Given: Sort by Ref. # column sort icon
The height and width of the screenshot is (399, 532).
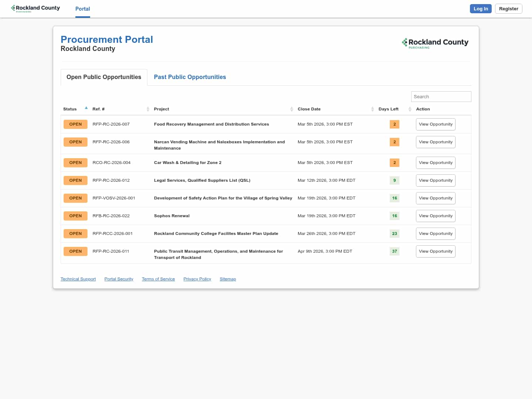Looking at the screenshot, I should (x=148, y=109).
